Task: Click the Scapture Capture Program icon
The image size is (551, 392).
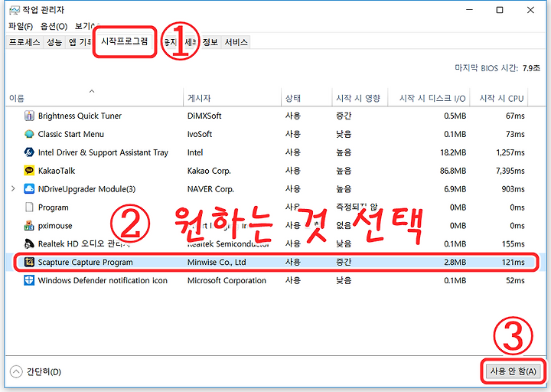Action: [x=29, y=262]
